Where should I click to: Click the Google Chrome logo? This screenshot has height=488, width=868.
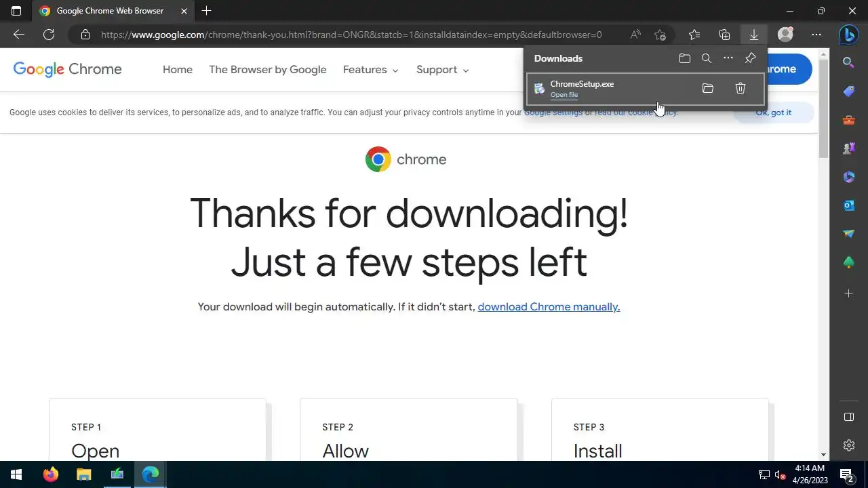tap(68, 69)
